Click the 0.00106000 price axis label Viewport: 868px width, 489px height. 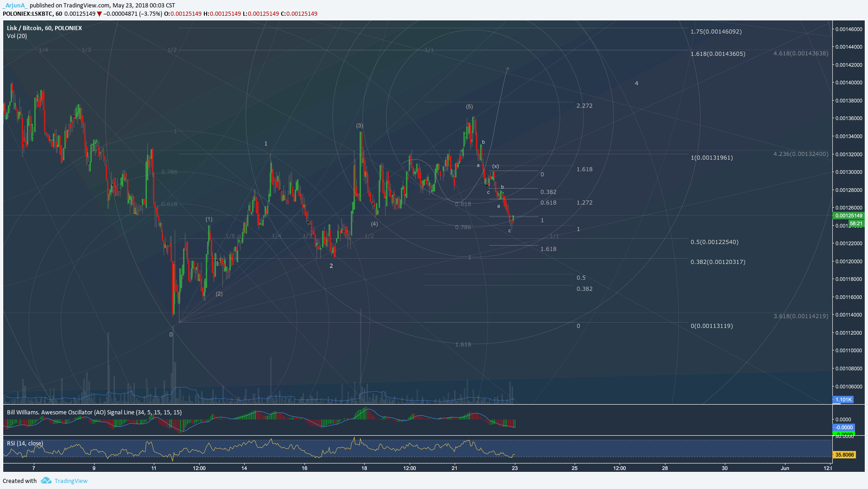[x=849, y=387]
